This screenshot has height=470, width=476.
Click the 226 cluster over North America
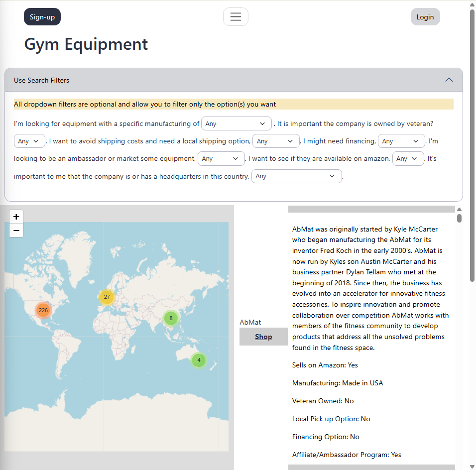pos(43,310)
